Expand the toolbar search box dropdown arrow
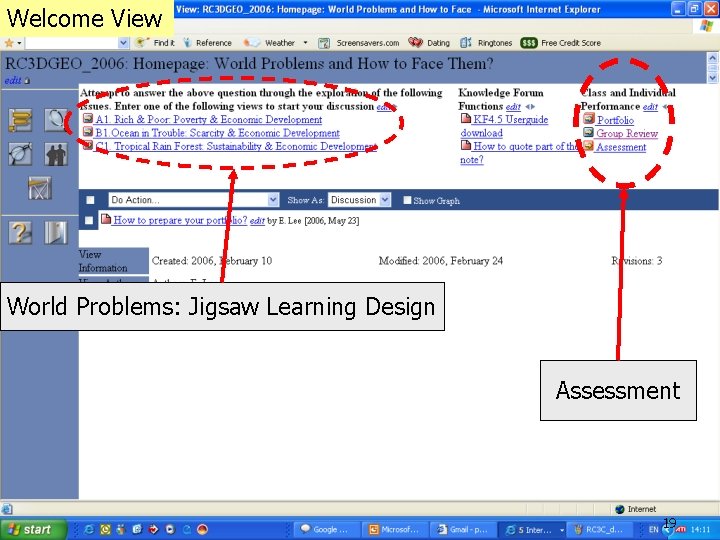This screenshot has height=540, width=720. [123, 43]
